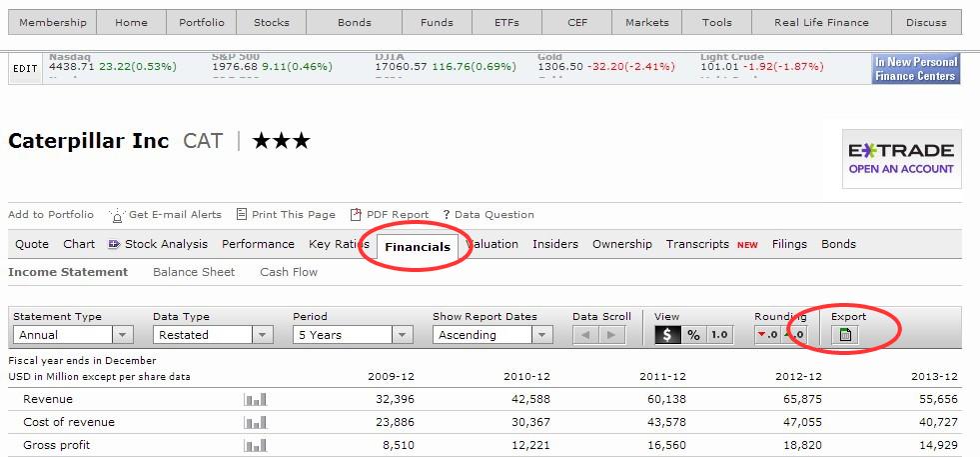The height and width of the screenshot is (457, 980).
Task: Toggle the 1.0 decimal view button
Action: [719, 335]
